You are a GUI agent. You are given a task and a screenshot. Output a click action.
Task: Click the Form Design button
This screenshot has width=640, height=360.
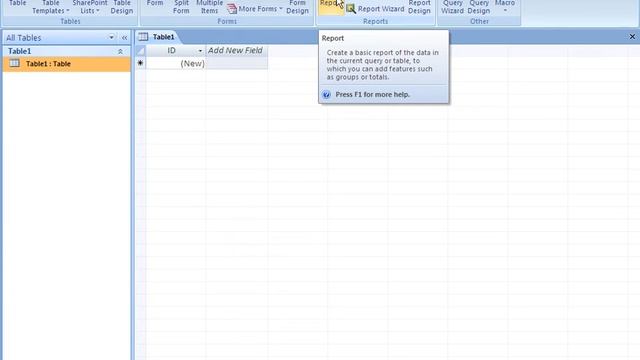297,7
